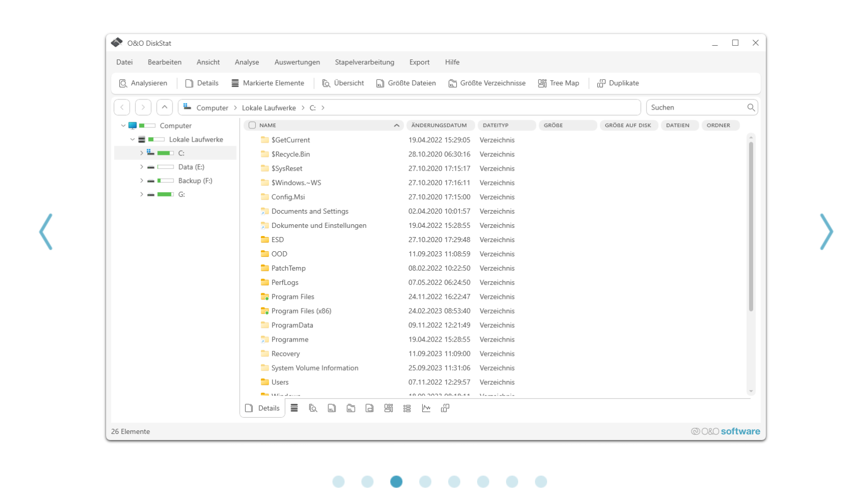Viewport: 842px width, 504px height.
Task: Sort by the DATEIEN column header
Action: [680, 125]
